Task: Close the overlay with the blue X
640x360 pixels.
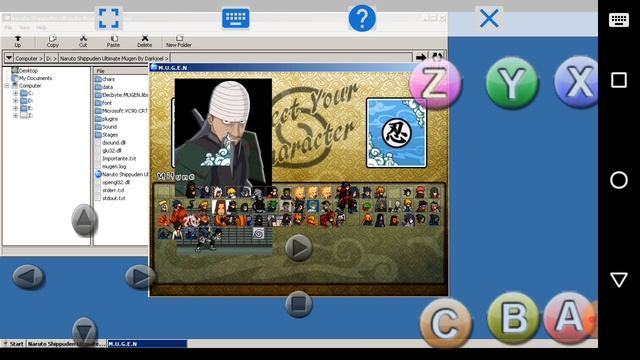Action: (489, 18)
